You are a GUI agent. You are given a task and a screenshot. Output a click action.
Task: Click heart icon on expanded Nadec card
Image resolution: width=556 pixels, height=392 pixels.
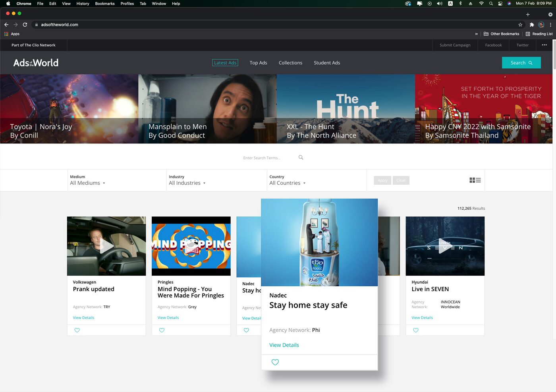pyautogui.click(x=275, y=362)
